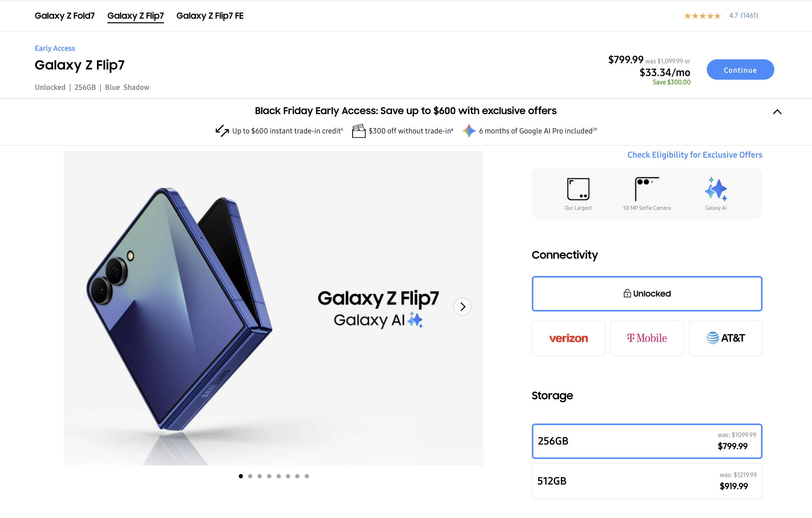Click the Google AI Pro sparkle icon

pyautogui.click(x=469, y=131)
